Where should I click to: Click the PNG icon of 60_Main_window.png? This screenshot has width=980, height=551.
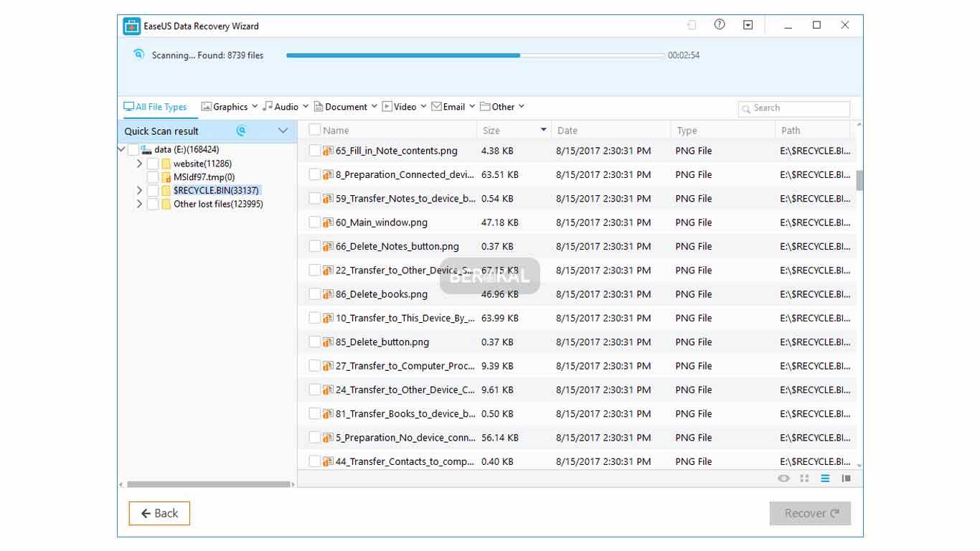coord(328,222)
